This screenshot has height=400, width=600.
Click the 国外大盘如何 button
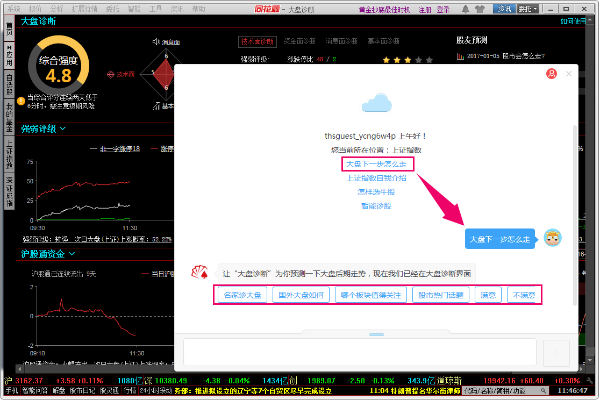coord(301,295)
